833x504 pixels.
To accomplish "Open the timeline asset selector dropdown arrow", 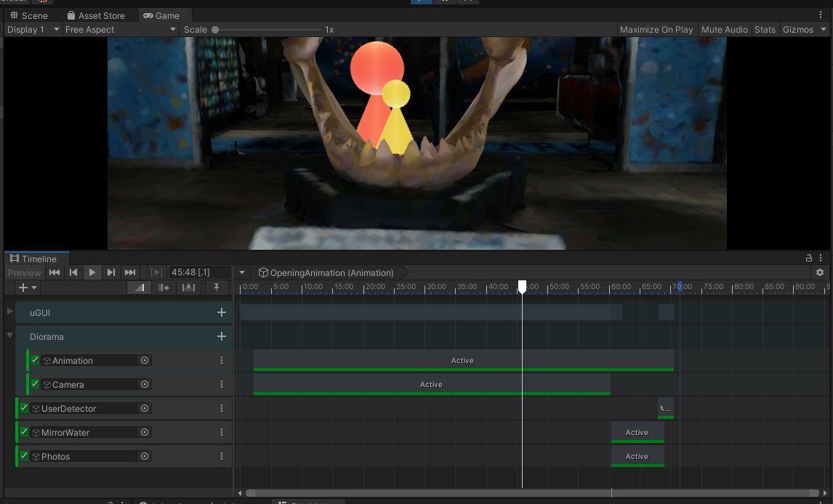I will coord(242,272).
